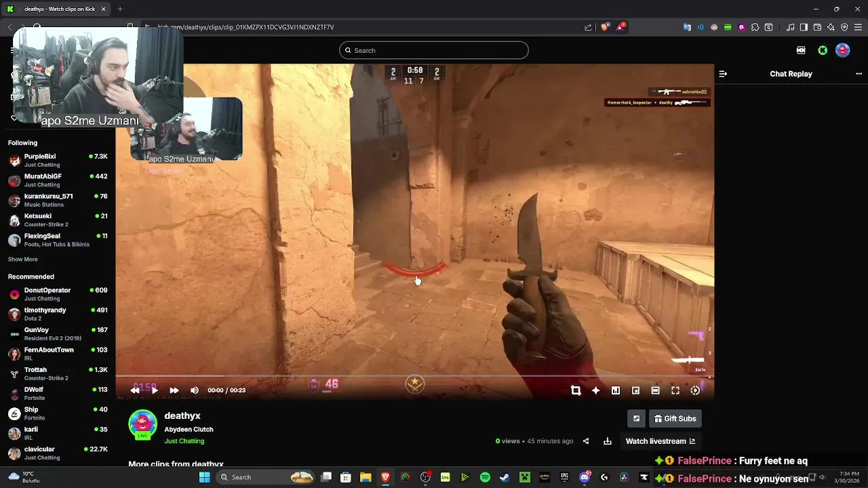Click the crop clip icon in player controls

coord(576,390)
